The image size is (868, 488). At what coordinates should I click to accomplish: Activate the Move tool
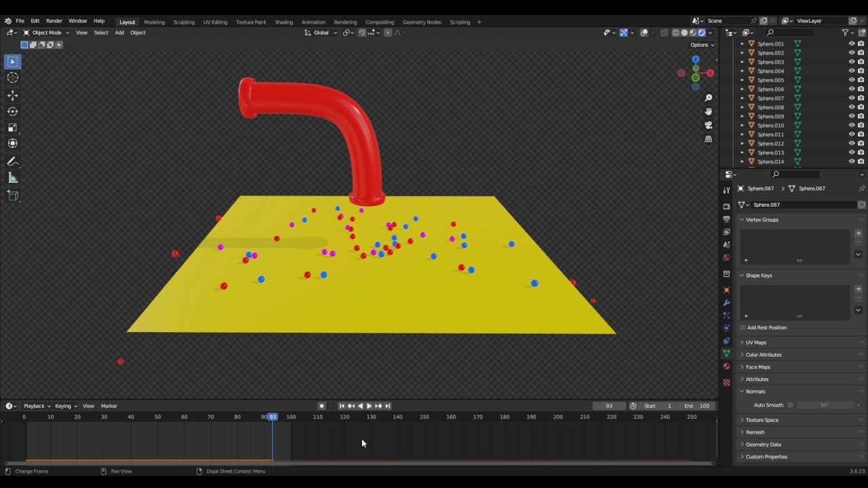tap(13, 96)
